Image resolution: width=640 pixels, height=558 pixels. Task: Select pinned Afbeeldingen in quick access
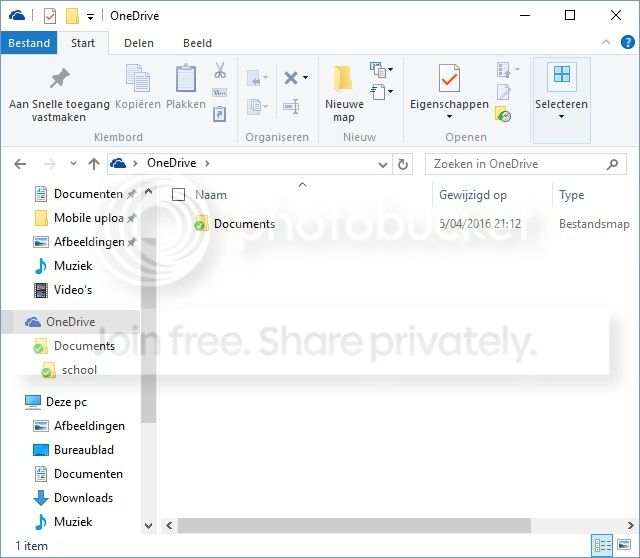tap(89, 242)
